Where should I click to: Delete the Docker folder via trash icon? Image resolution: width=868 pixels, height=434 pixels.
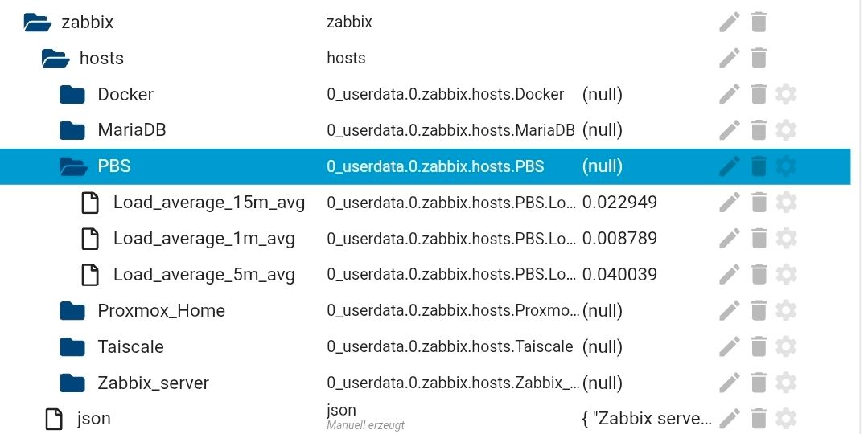[x=758, y=94]
